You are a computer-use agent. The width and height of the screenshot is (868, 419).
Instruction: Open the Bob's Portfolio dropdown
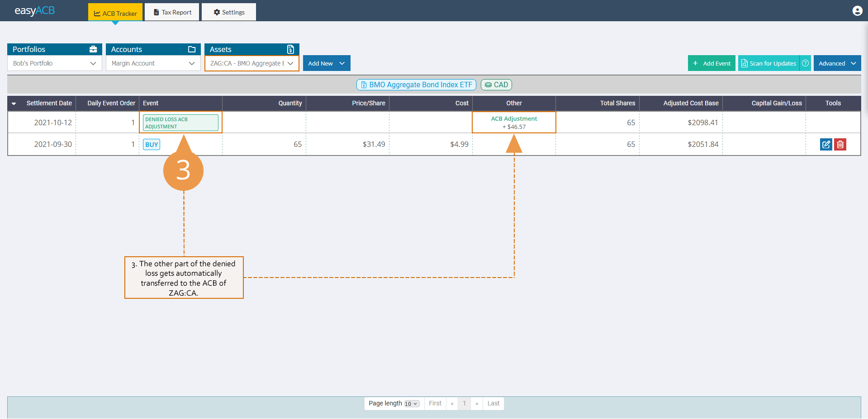point(54,63)
